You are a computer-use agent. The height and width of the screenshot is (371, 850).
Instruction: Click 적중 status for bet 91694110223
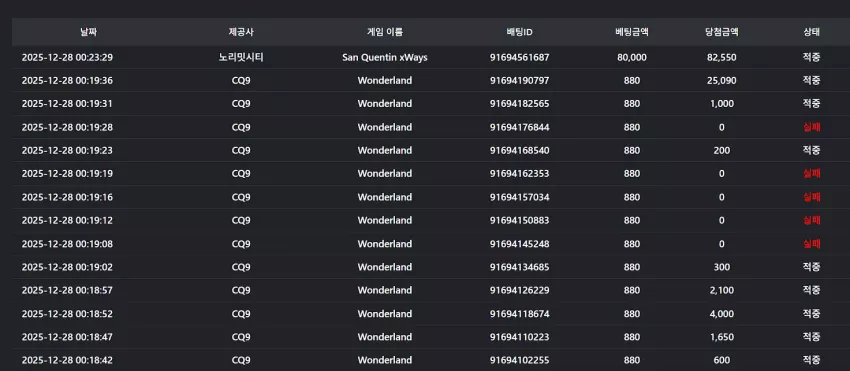812,337
